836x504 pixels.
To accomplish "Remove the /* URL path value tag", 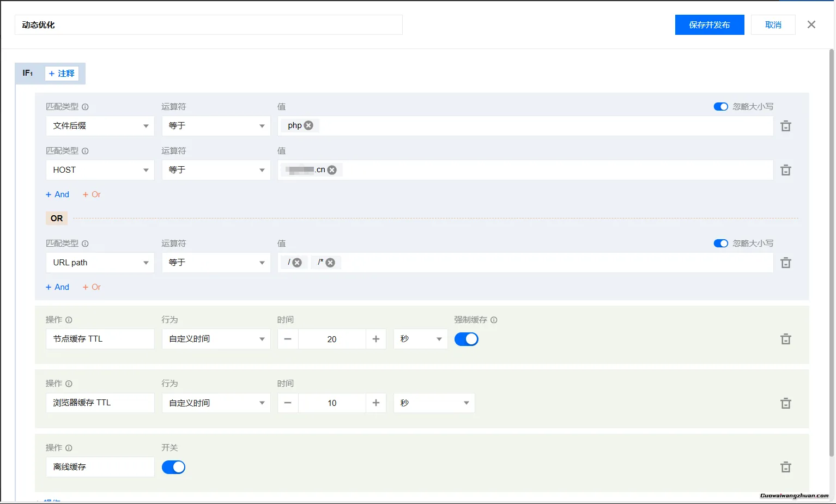I will (x=330, y=263).
